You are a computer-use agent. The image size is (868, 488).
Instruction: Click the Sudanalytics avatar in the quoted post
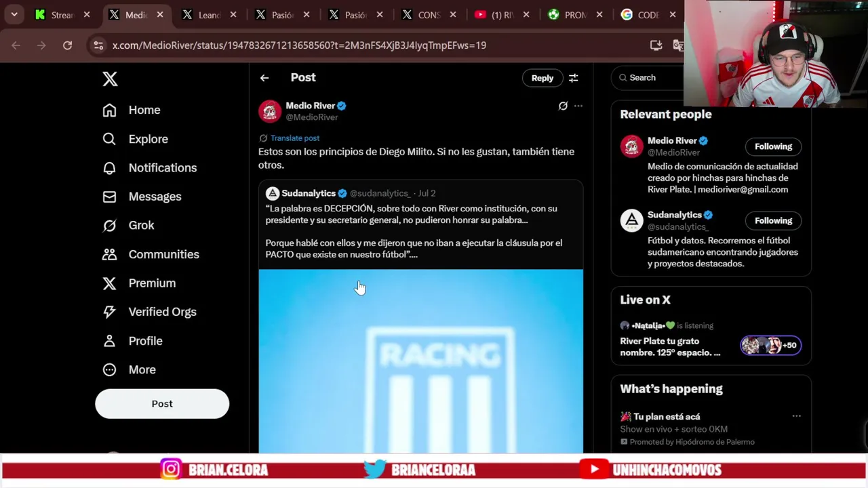(272, 193)
